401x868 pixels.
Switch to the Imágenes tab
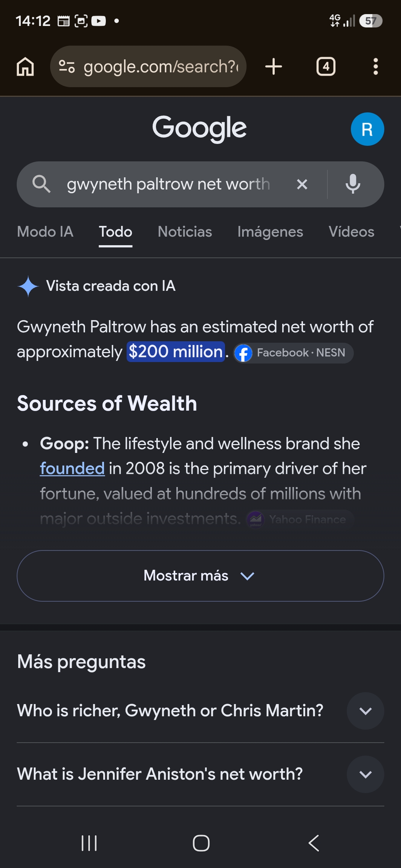click(x=270, y=232)
